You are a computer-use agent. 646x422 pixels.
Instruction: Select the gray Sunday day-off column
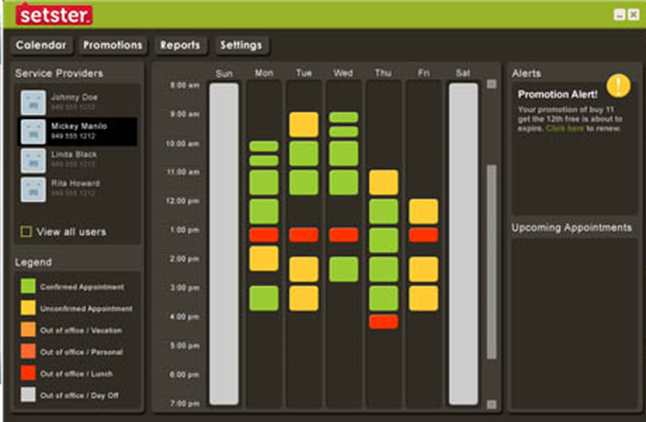point(224,245)
